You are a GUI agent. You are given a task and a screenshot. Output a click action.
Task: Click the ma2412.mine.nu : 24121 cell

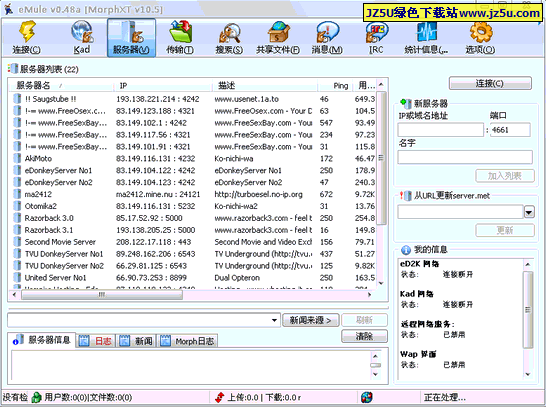[158, 194]
